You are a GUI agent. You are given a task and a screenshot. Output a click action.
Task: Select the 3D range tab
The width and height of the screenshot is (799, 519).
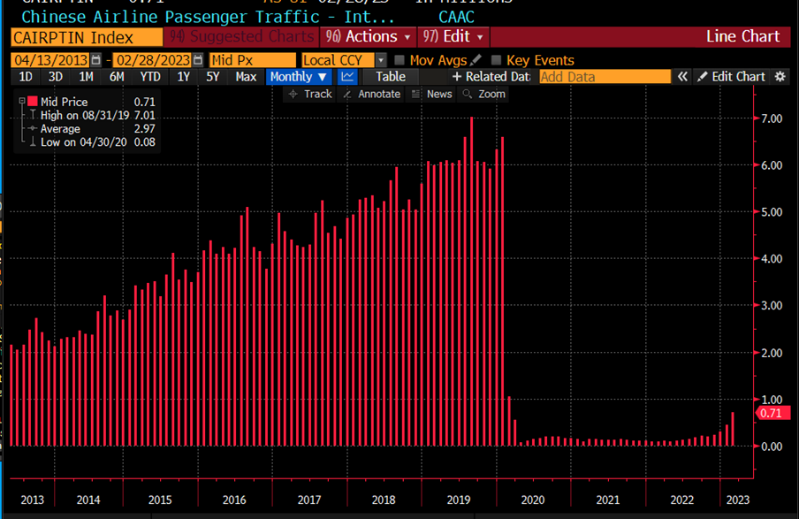56,77
